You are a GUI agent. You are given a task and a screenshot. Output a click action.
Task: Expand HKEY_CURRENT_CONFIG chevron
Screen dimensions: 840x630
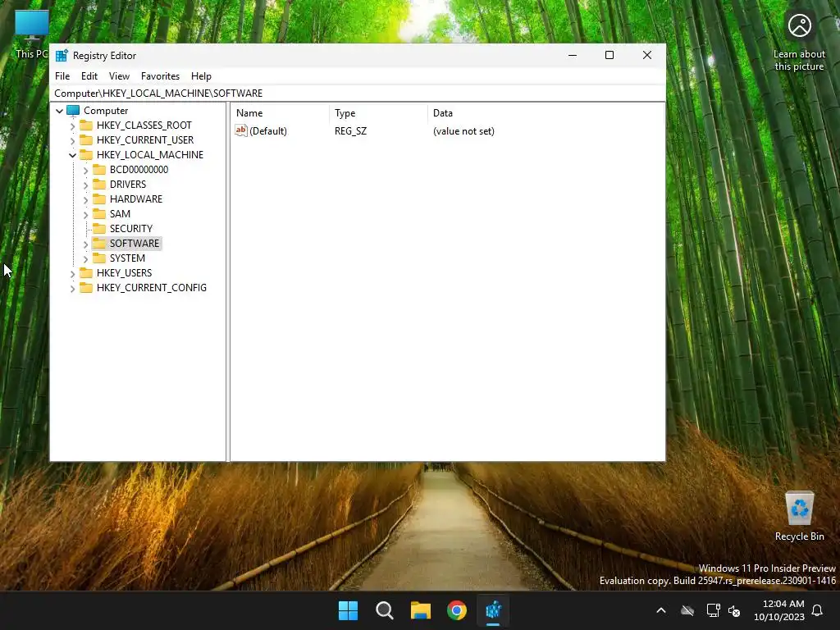coord(72,288)
